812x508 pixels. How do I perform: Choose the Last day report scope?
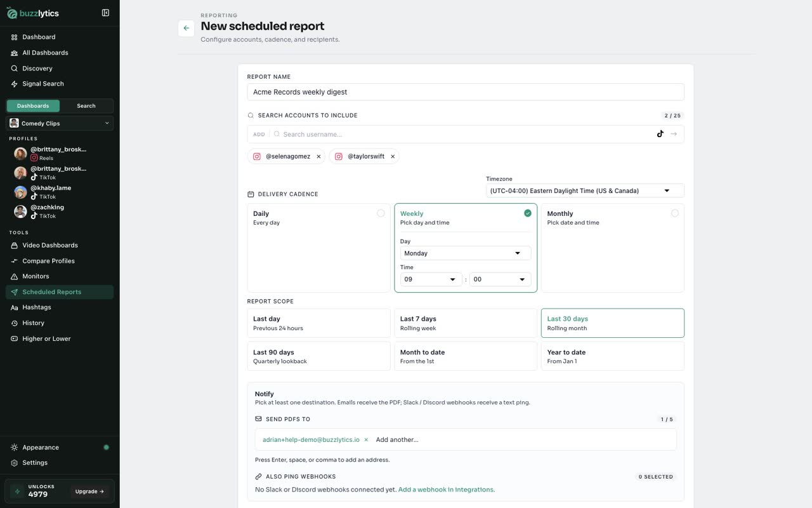(318, 323)
